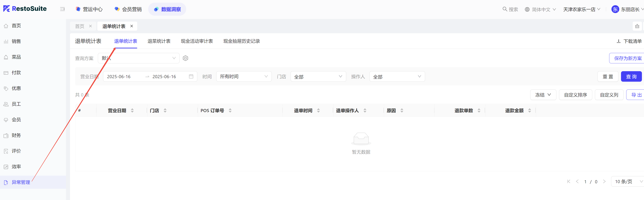Screen dimensions: 644x200
Task: Close the 退单统计表 page tab
Action: click(x=132, y=26)
